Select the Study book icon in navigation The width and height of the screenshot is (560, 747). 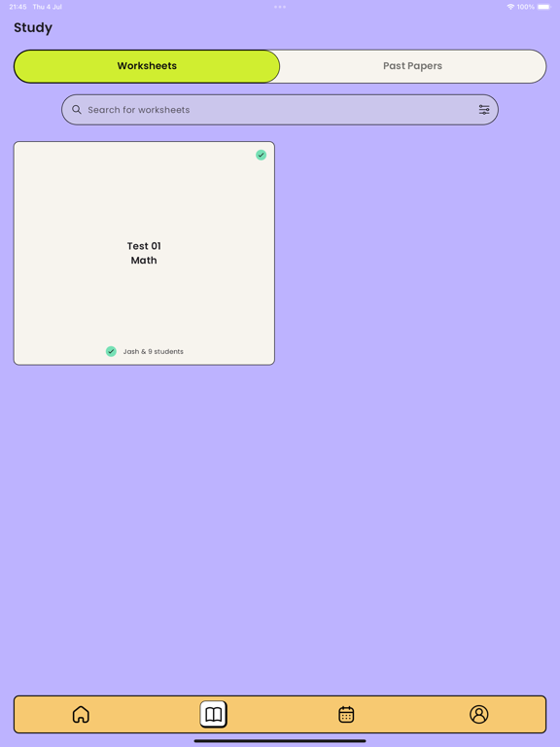pos(213,714)
